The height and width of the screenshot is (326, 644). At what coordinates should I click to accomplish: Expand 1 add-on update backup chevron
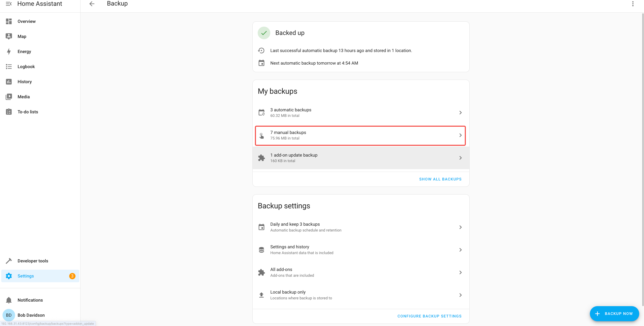pyautogui.click(x=460, y=158)
